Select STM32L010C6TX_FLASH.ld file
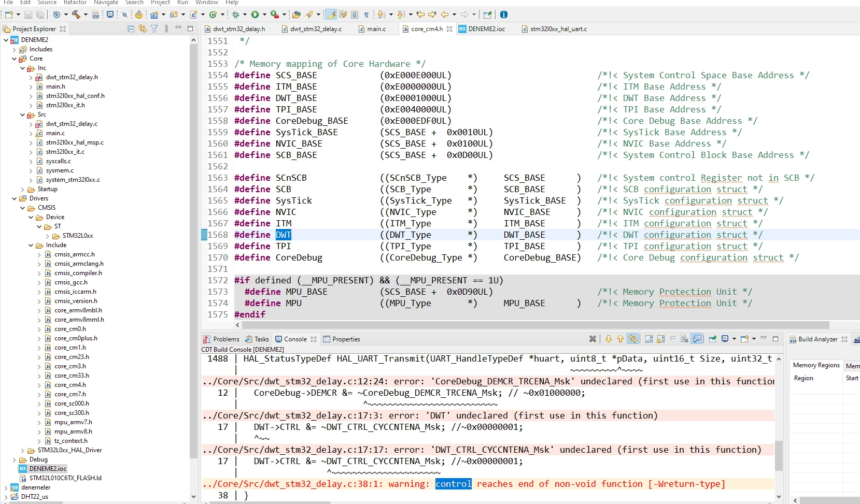Viewport: 860px width, 504px height. (x=65, y=478)
